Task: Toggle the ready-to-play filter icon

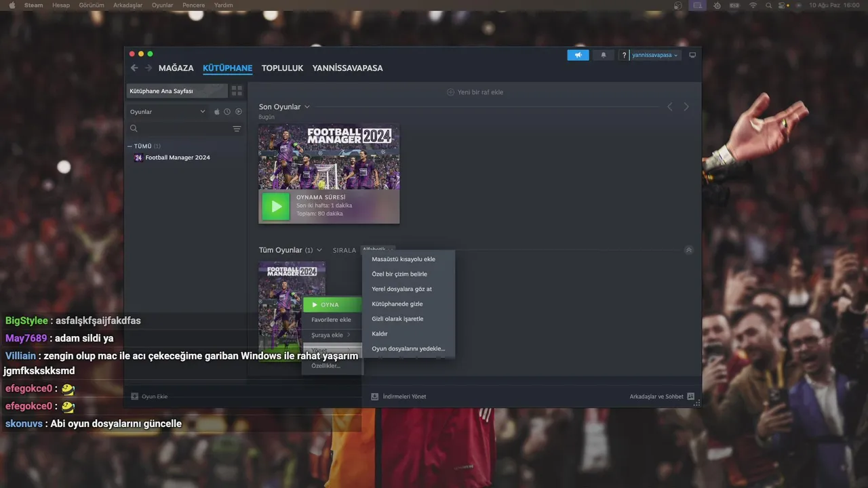Action: (x=238, y=112)
